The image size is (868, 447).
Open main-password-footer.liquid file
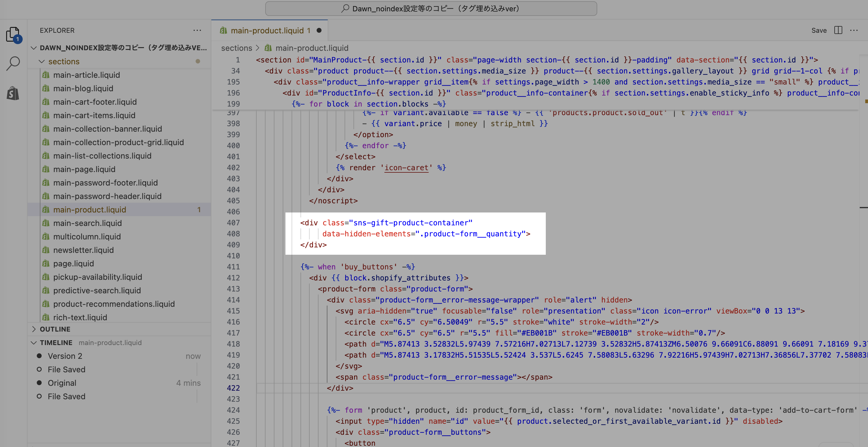(x=105, y=182)
